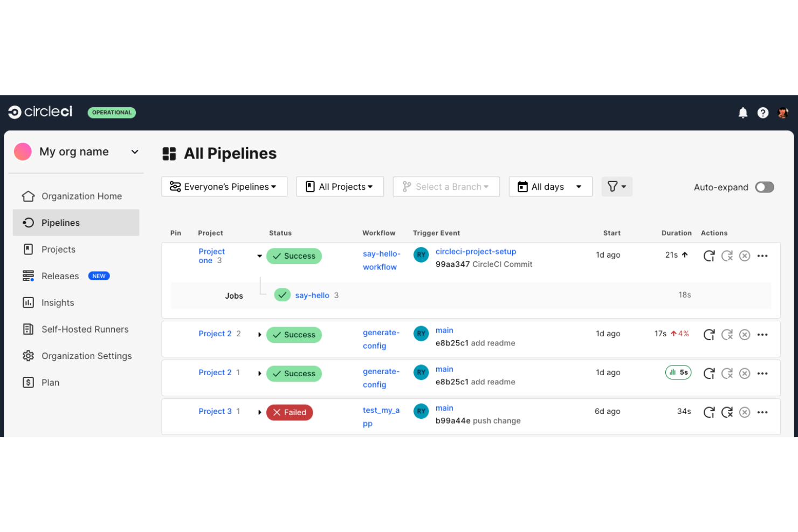Open the filter options funnel
The height and width of the screenshot is (532, 798).
point(617,186)
